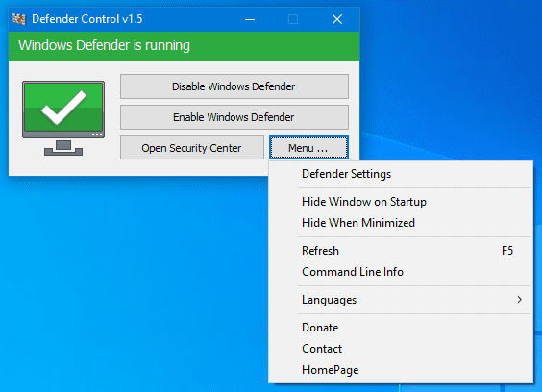Close the Defender Control window
Screen dimensions: 542x392
[x=337, y=19]
